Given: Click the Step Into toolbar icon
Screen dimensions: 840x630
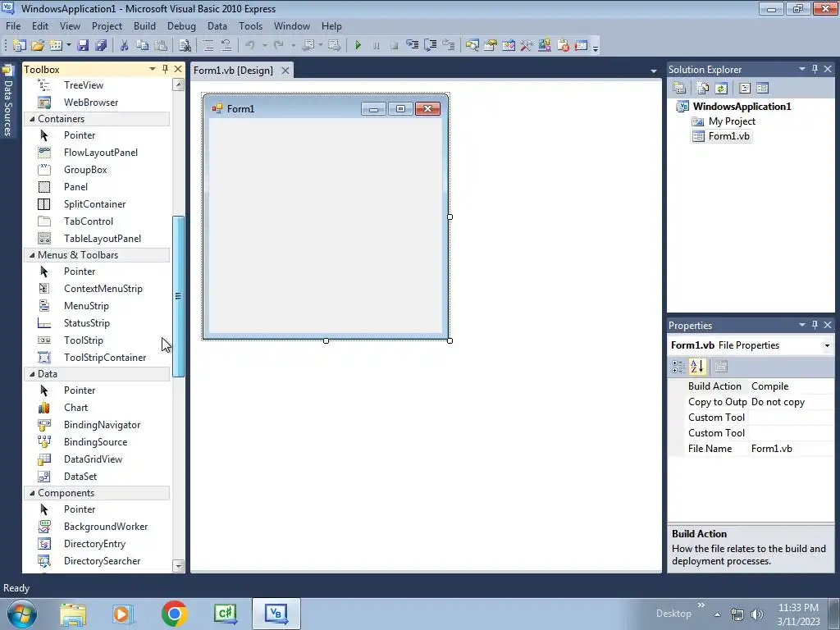Looking at the screenshot, I should [412, 46].
